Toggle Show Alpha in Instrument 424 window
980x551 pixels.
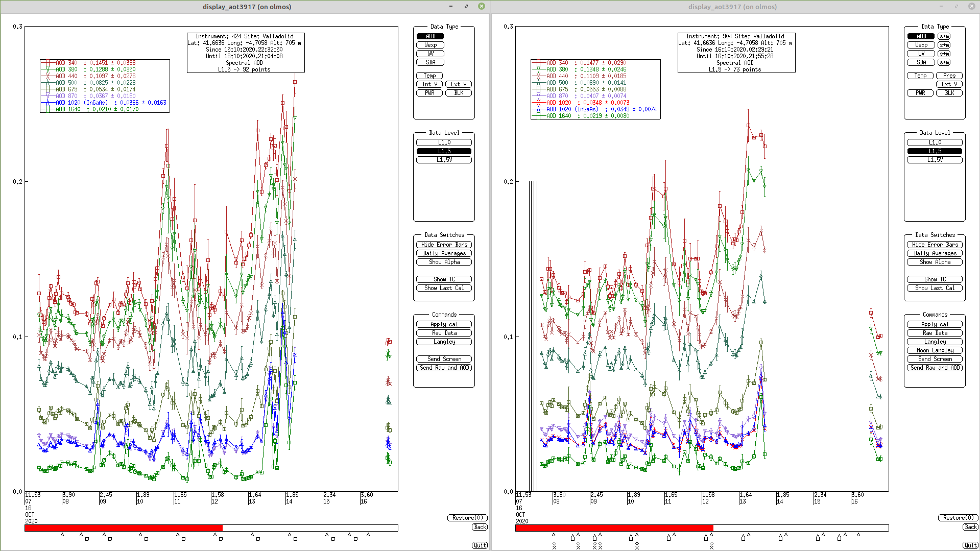[x=444, y=262]
